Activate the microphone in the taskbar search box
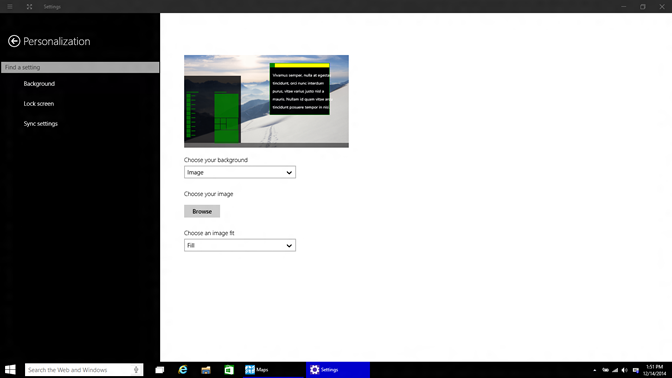 tap(136, 370)
